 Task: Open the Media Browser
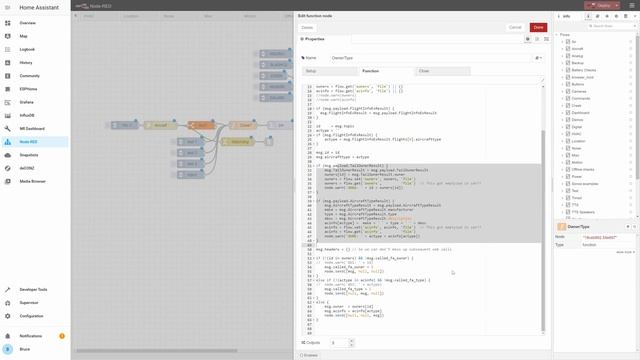click(35, 181)
